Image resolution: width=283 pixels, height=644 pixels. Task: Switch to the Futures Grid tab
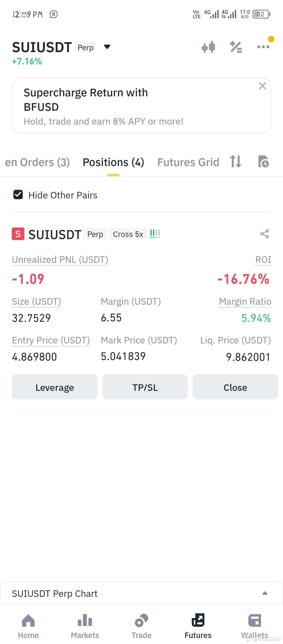tap(188, 162)
